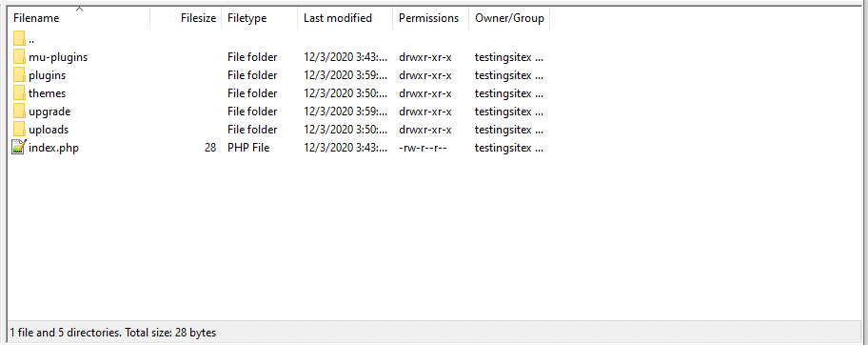Select the index.php file icon
The width and height of the screenshot is (868, 345).
19,148
